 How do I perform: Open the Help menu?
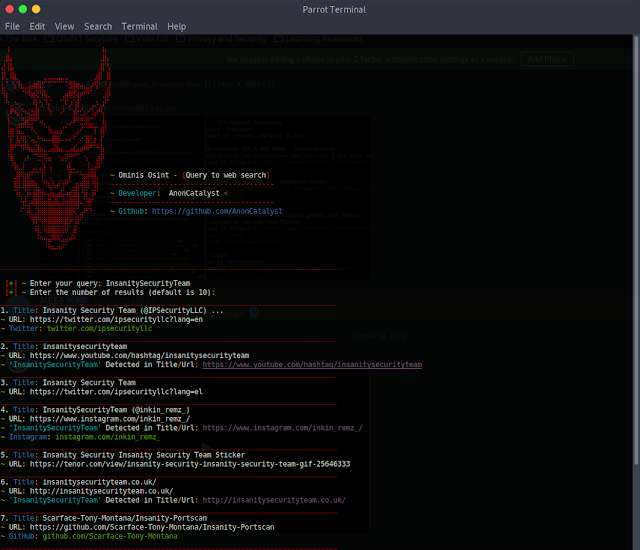point(177,27)
